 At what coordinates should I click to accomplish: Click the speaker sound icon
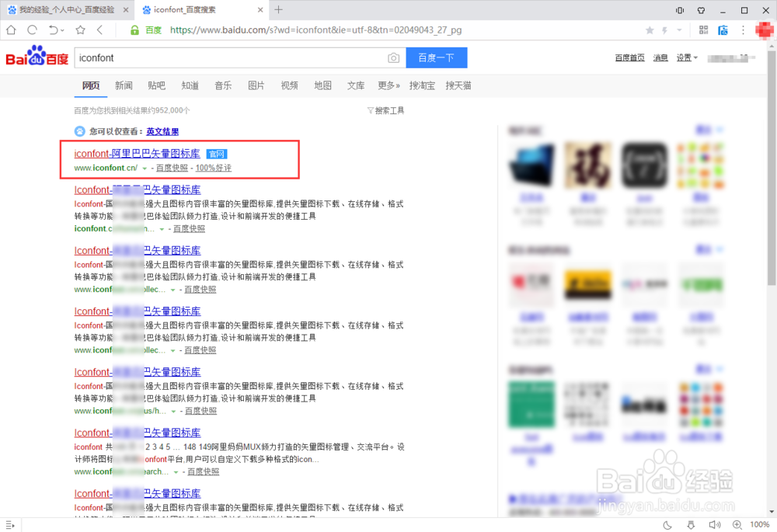pos(714,524)
